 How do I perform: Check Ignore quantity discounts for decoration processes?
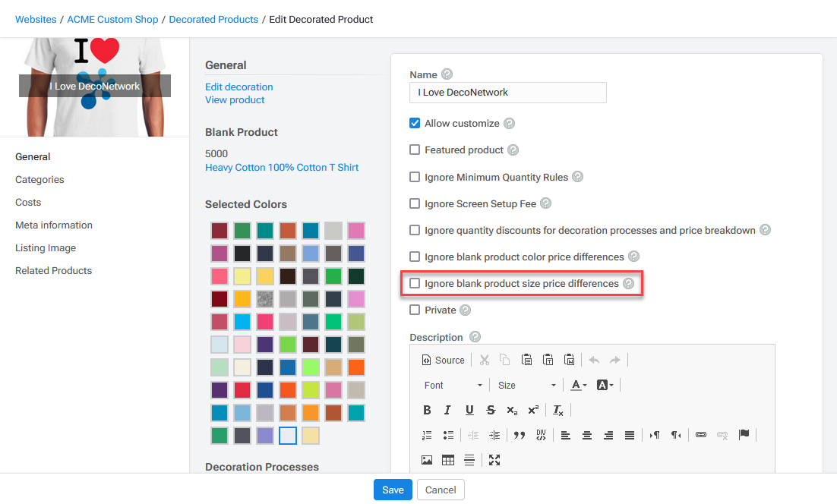[x=415, y=230]
